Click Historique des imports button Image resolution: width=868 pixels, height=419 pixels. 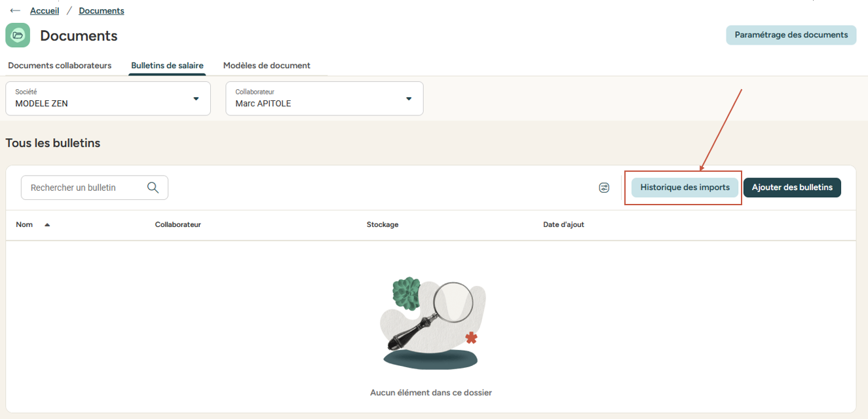pyautogui.click(x=685, y=188)
